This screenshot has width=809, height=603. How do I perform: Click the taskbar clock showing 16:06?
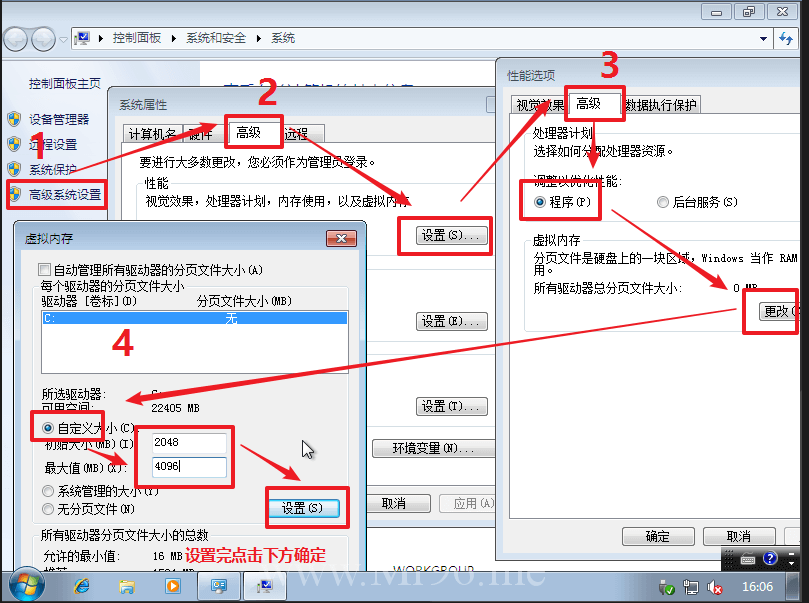pos(757,586)
